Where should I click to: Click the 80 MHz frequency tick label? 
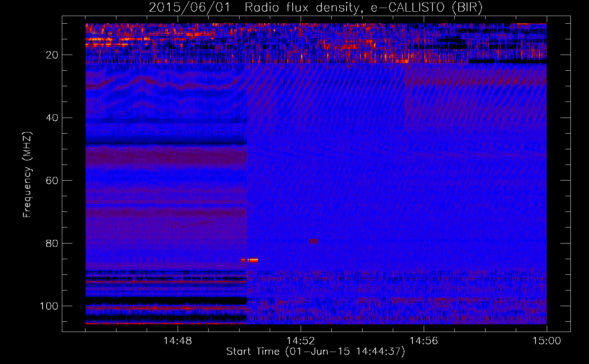(52, 244)
